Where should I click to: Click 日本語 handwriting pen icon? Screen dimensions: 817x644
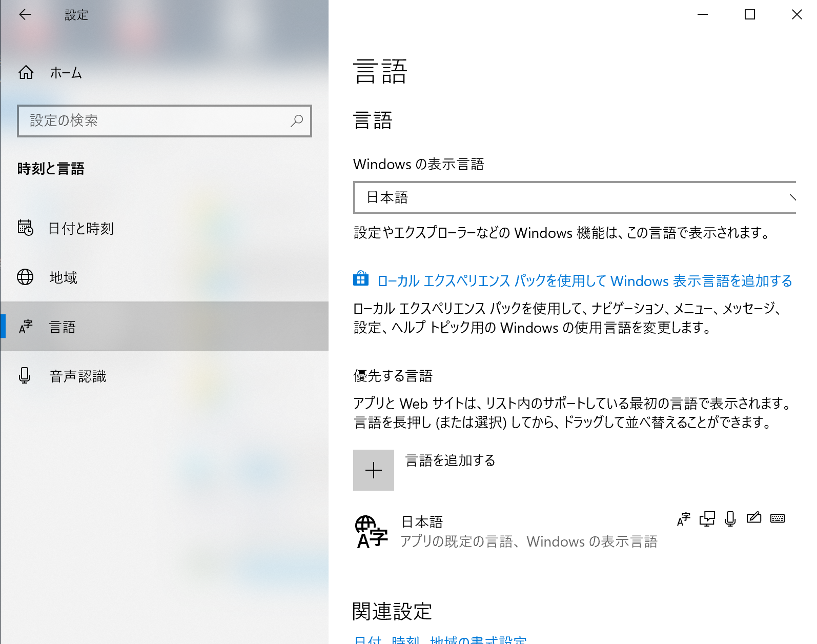point(754,518)
